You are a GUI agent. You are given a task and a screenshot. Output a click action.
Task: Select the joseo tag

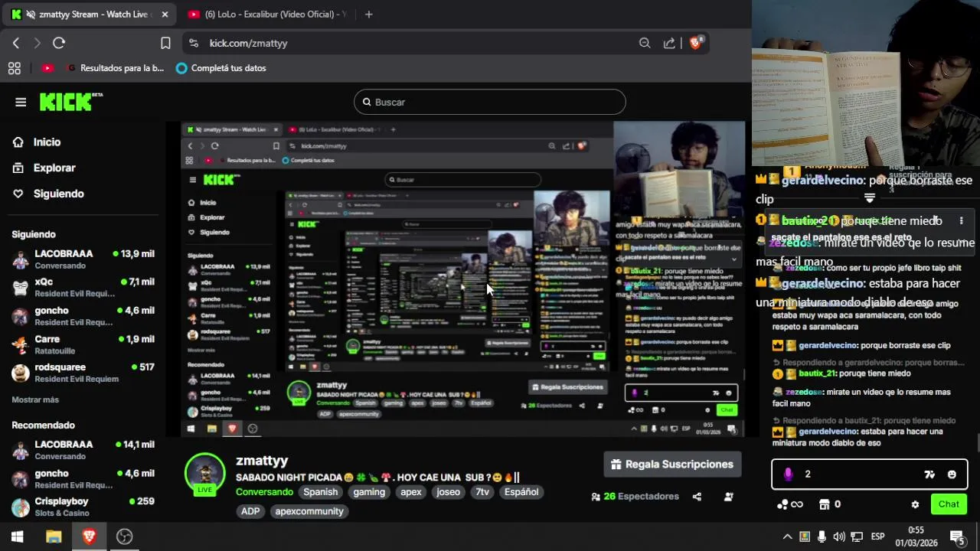pyautogui.click(x=448, y=492)
